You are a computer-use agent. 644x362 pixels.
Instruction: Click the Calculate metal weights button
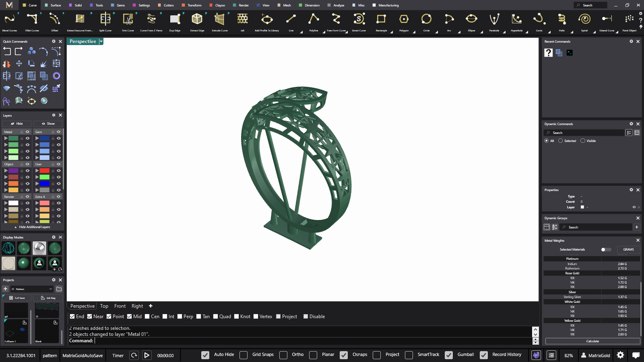592,341
